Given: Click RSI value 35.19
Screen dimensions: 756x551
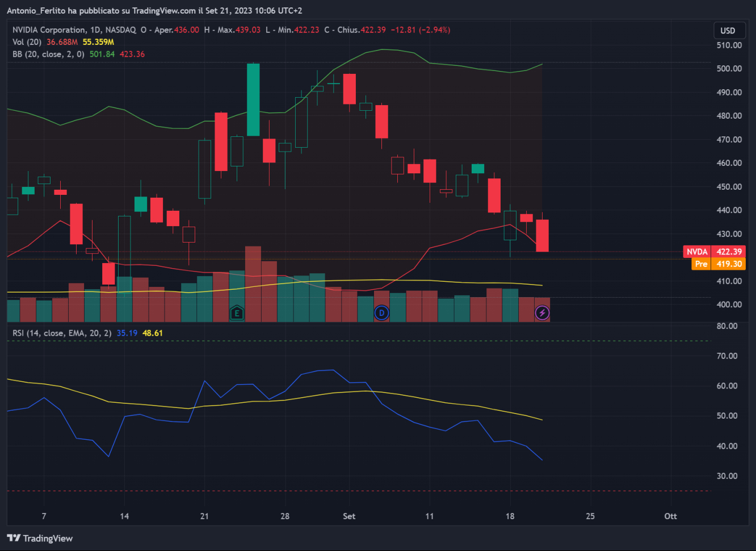Looking at the screenshot, I should (x=127, y=333).
